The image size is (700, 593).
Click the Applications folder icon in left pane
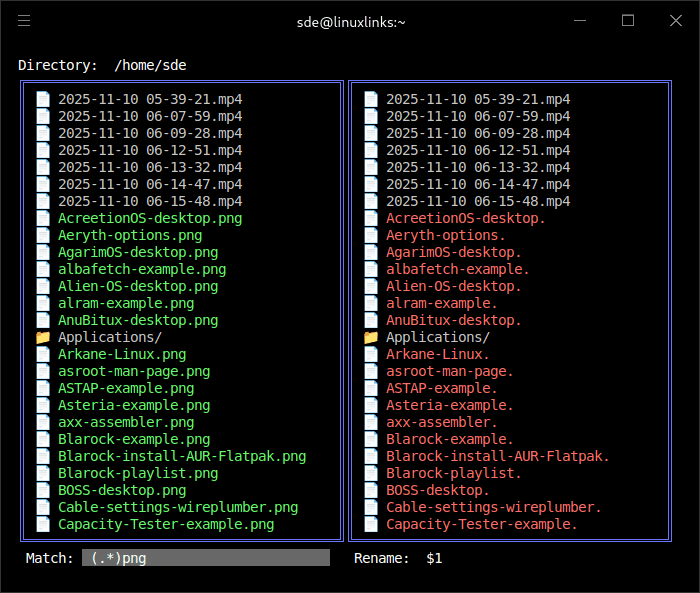click(x=42, y=337)
